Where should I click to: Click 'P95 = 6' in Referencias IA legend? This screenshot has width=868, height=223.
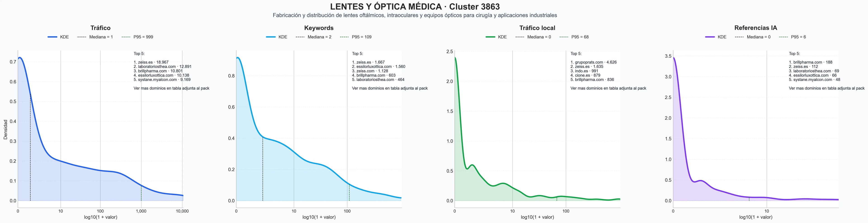[793, 37]
